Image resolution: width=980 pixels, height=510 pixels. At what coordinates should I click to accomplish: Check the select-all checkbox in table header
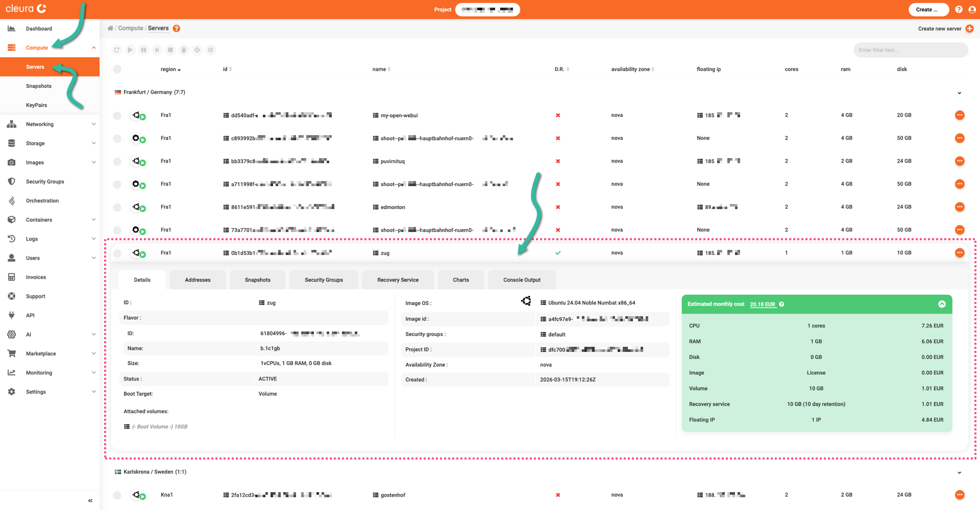tap(117, 69)
